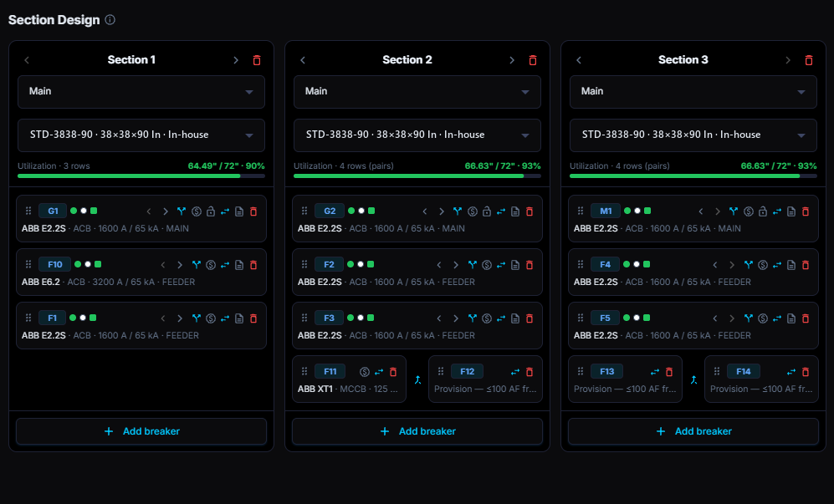Click the split icon on breaker G1

click(182, 211)
